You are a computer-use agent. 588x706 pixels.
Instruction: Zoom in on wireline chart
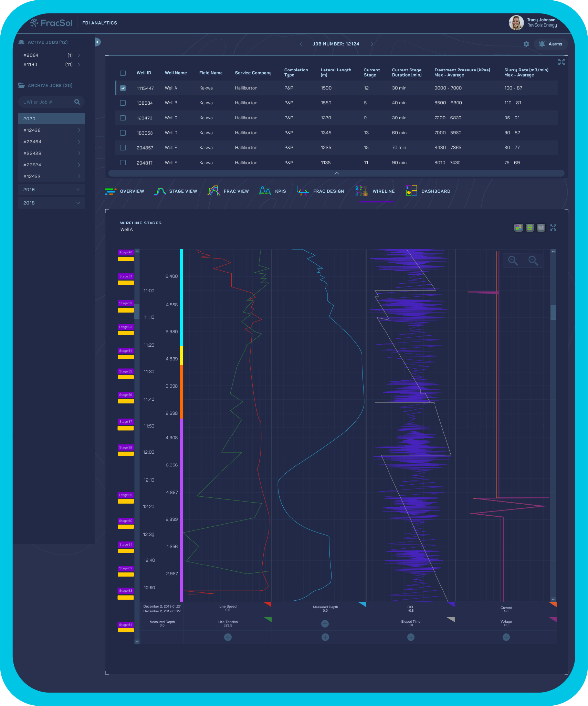[x=513, y=261]
